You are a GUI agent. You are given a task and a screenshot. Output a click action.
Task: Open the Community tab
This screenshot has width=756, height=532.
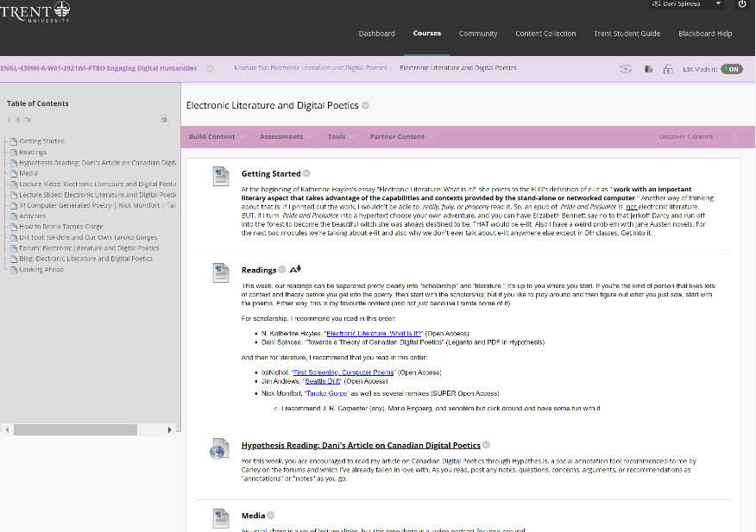pos(478,34)
